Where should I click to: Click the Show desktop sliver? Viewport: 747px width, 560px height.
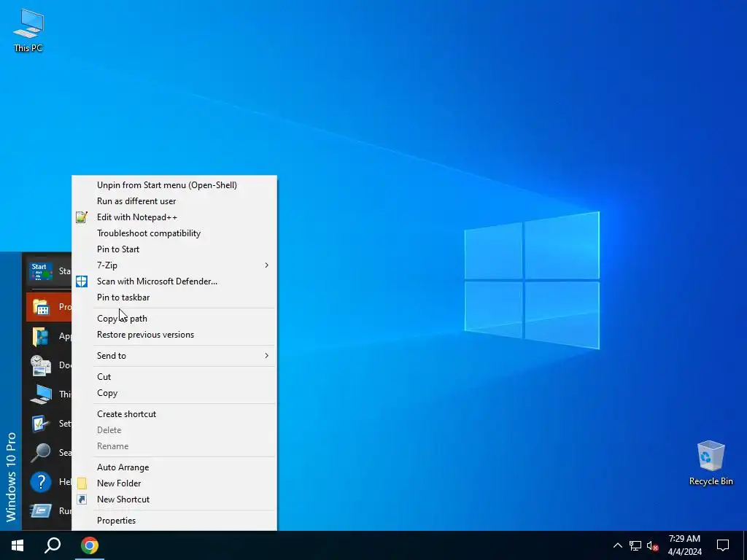(x=745, y=545)
